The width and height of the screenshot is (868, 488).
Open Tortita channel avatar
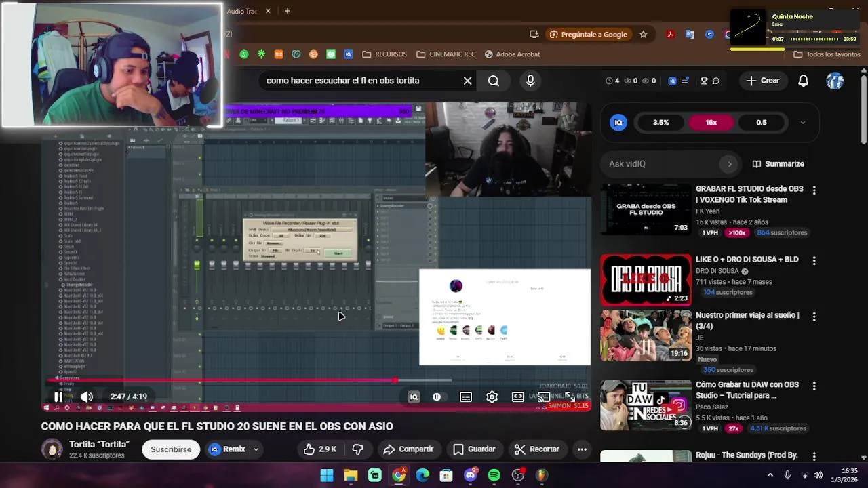[x=52, y=449]
